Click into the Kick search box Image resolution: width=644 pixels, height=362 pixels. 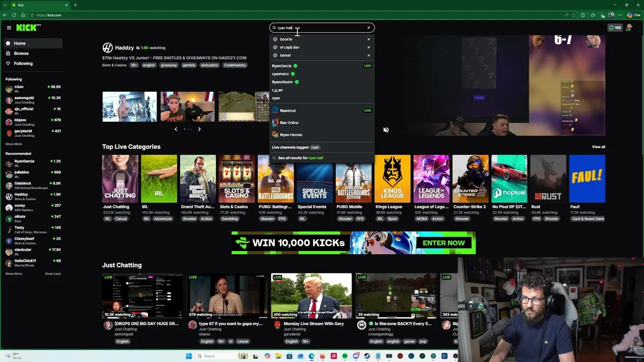pyautogui.click(x=321, y=28)
